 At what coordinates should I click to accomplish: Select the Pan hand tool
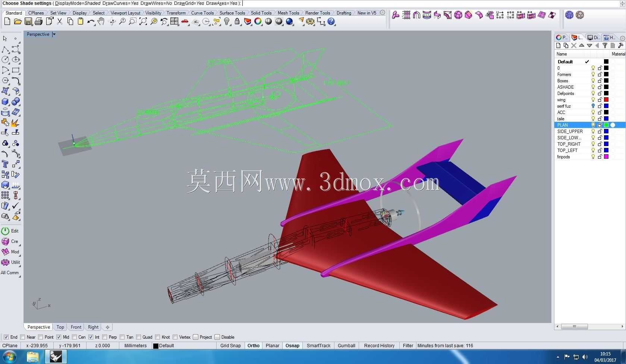pyautogui.click(x=101, y=22)
